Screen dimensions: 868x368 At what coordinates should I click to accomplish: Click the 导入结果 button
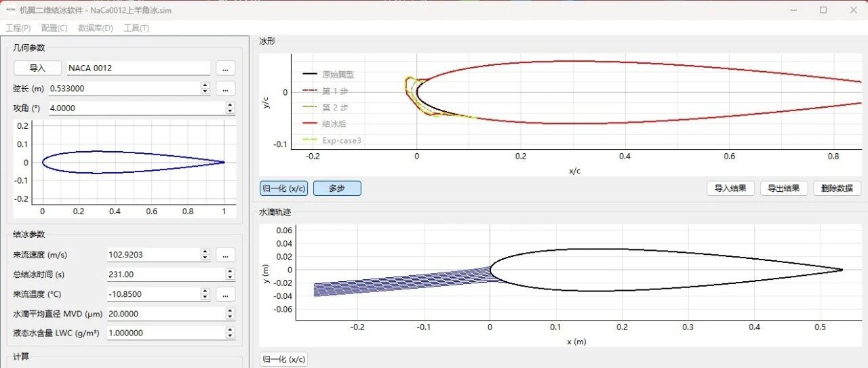[x=730, y=188]
